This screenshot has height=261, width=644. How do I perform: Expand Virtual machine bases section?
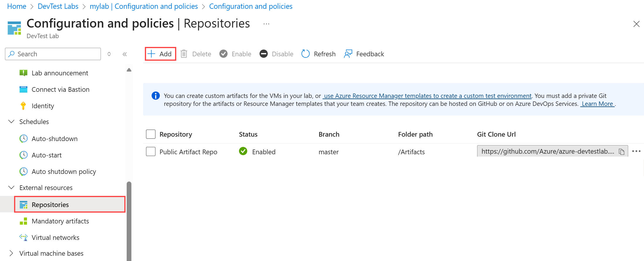tap(11, 253)
